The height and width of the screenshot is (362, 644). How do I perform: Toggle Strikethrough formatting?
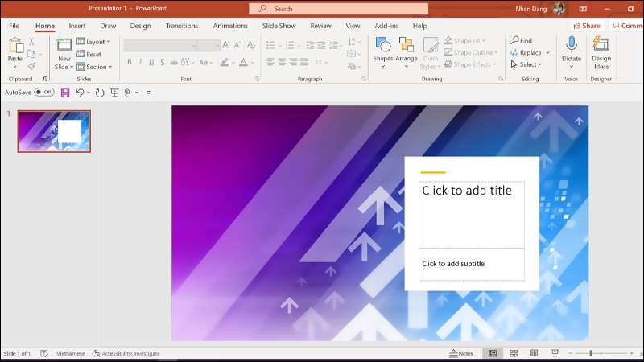[174, 63]
